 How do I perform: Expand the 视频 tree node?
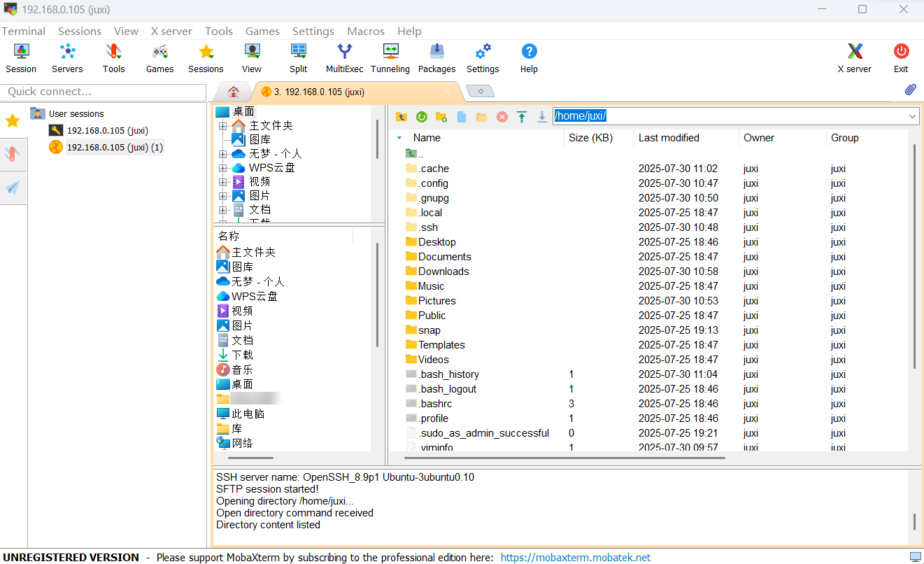[222, 182]
